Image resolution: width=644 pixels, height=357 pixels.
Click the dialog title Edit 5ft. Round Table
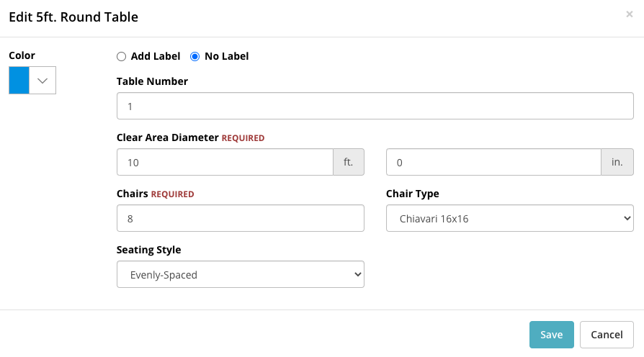click(x=73, y=17)
